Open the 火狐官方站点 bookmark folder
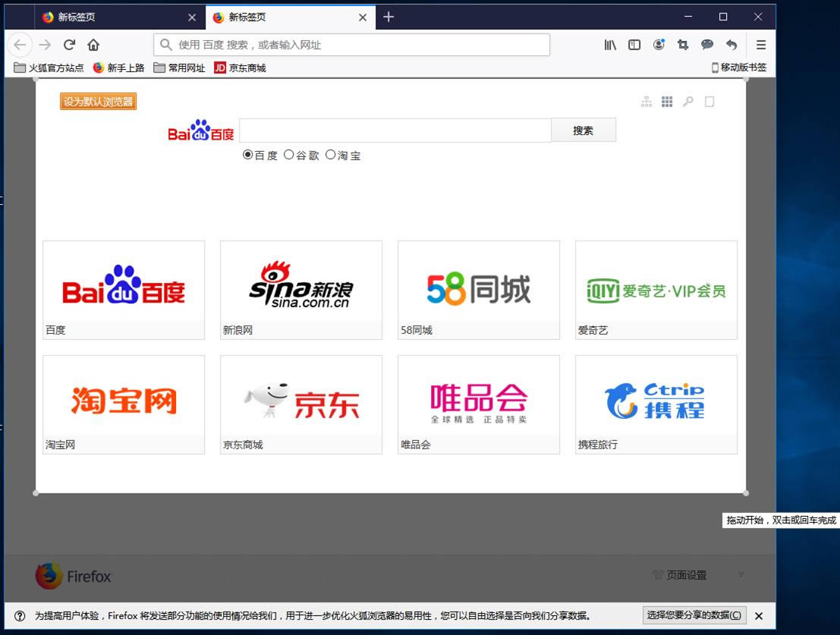This screenshot has height=635, width=840. tap(49, 68)
